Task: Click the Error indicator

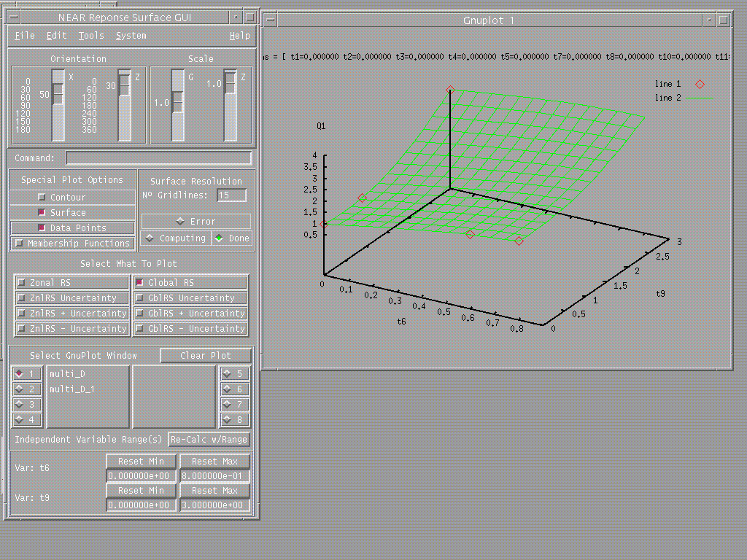Action: (x=196, y=222)
